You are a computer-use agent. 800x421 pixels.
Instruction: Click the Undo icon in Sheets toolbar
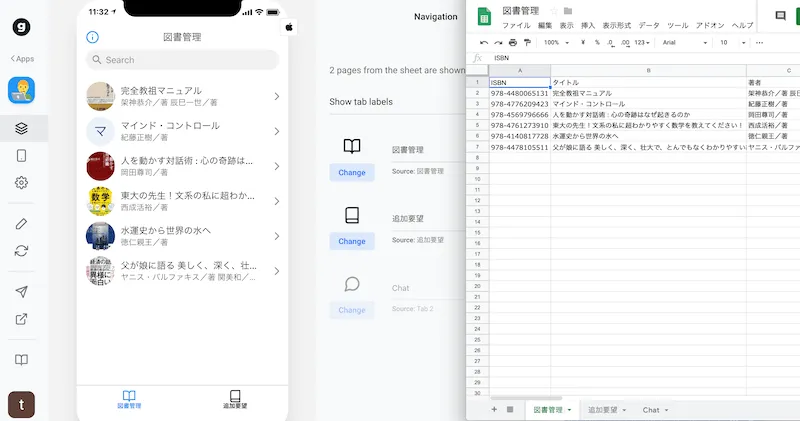(484, 43)
